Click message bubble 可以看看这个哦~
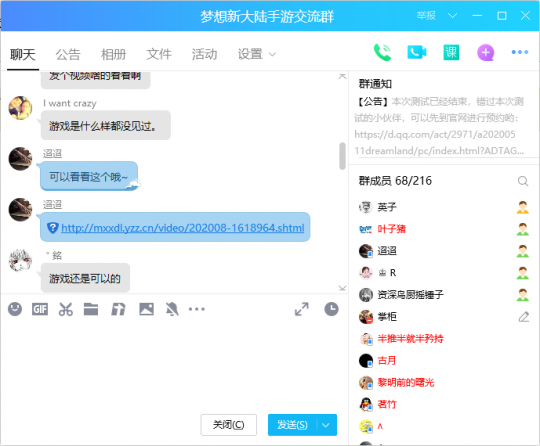Image resolution: width=540 pixels, height=446 pixels. pos(90,176)
